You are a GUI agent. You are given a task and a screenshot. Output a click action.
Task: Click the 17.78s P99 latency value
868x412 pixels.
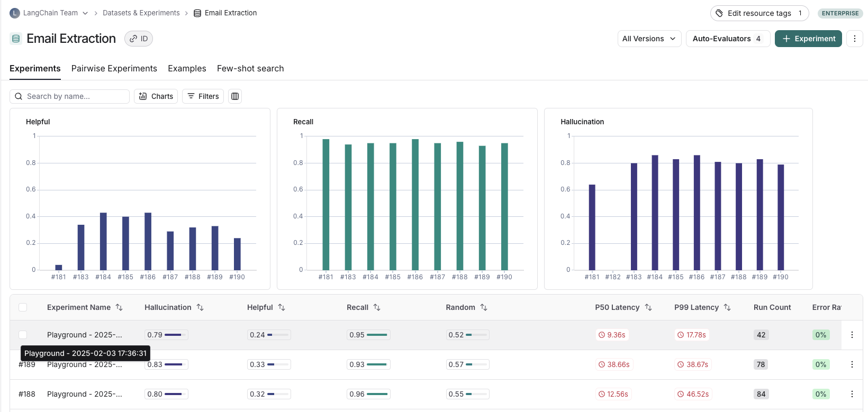[x=691, y=335]
